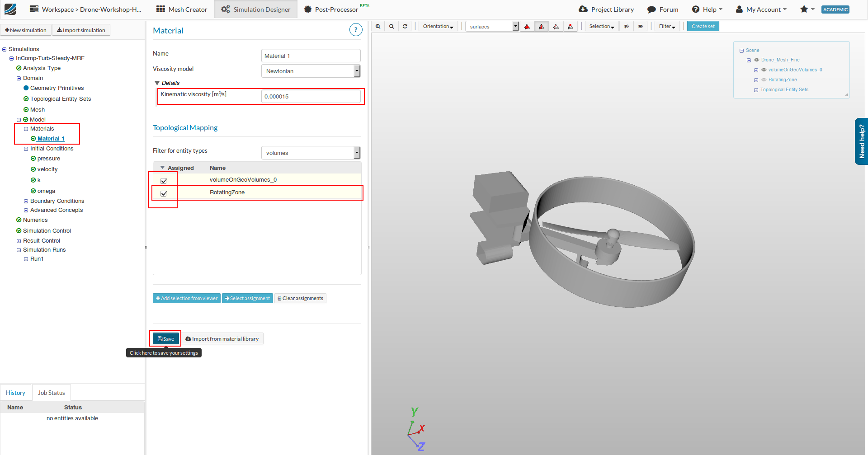The height and width of the screenshot is (455, 868).
Task: Open the Filter dropdown in viewer toolbar
Action: point(667,26)
